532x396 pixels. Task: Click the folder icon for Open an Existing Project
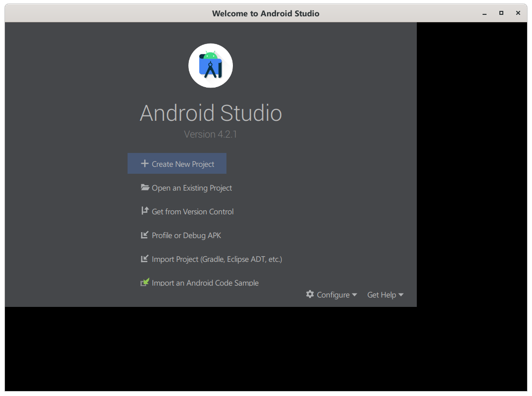(x=145, y=188)
